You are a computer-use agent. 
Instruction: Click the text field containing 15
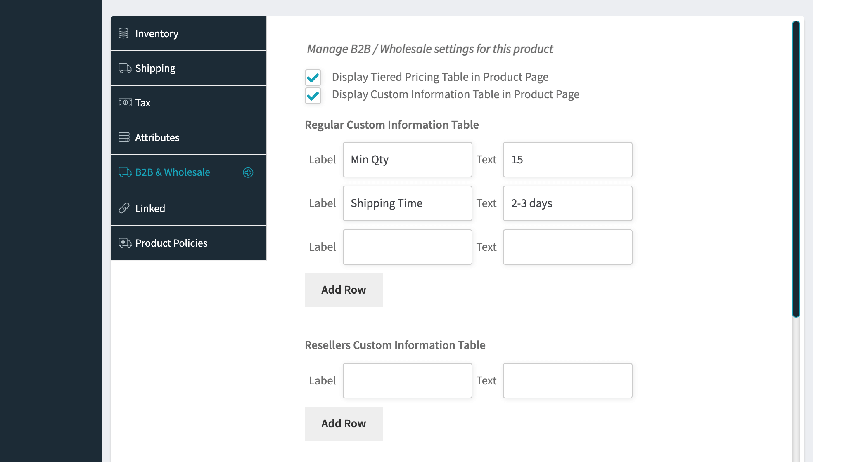click(568, 160)
